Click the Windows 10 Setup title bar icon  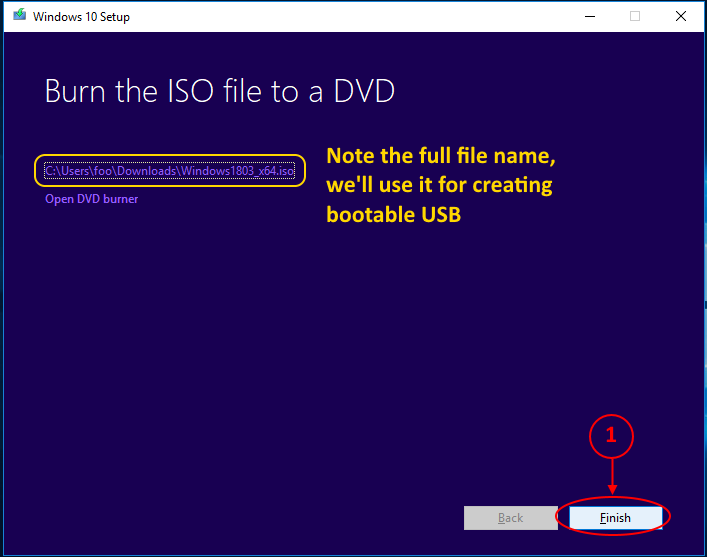18,16
